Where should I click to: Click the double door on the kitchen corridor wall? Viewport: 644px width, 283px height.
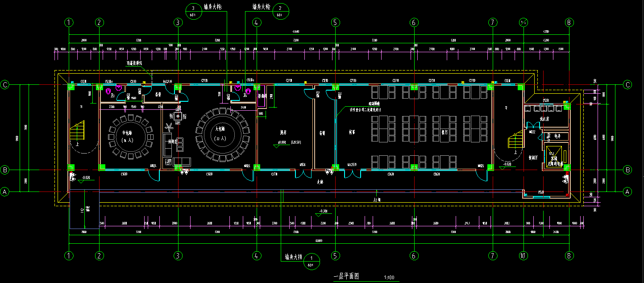(302, 175)
